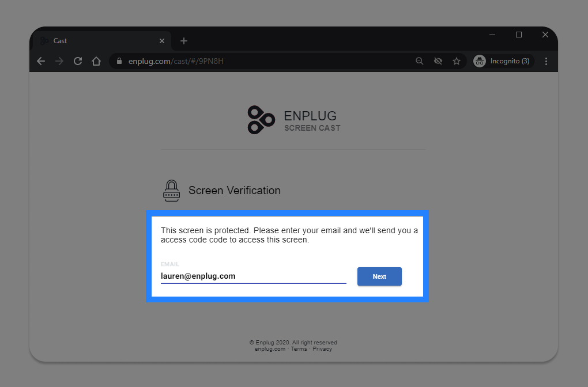Click the browser back arrow
Image resolution: width=588 pixels, height=387 pixels.
tap(41, 61)
